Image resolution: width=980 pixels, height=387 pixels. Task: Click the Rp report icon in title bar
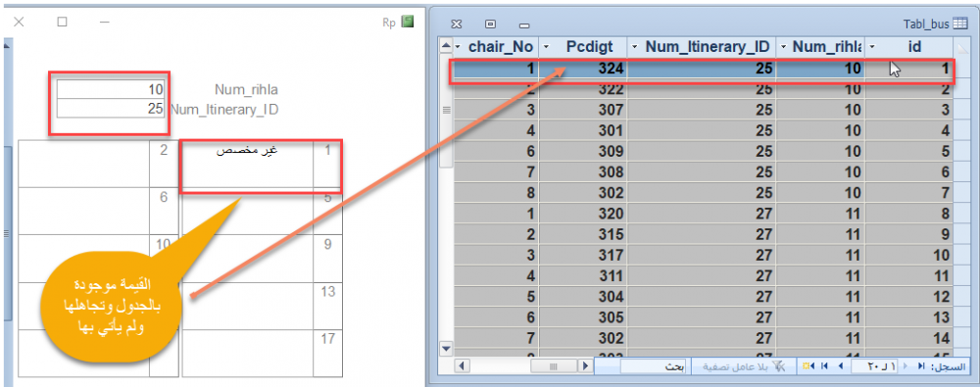tap(408, 22)
